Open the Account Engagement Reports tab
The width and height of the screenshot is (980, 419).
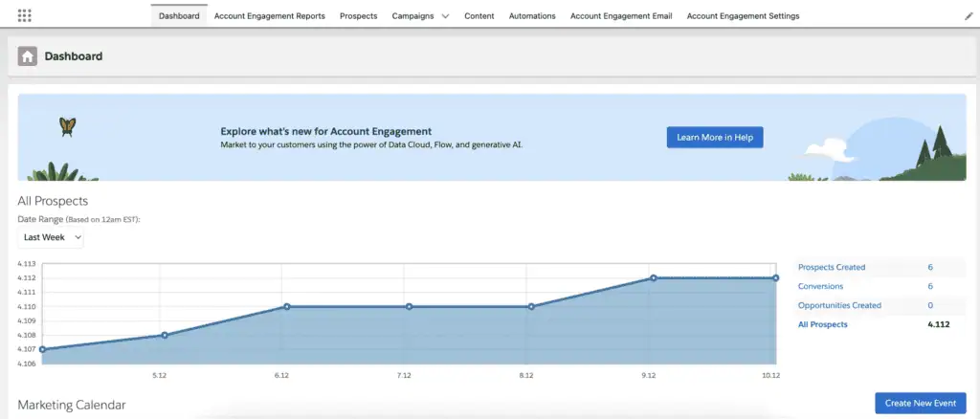click(269, 15)
